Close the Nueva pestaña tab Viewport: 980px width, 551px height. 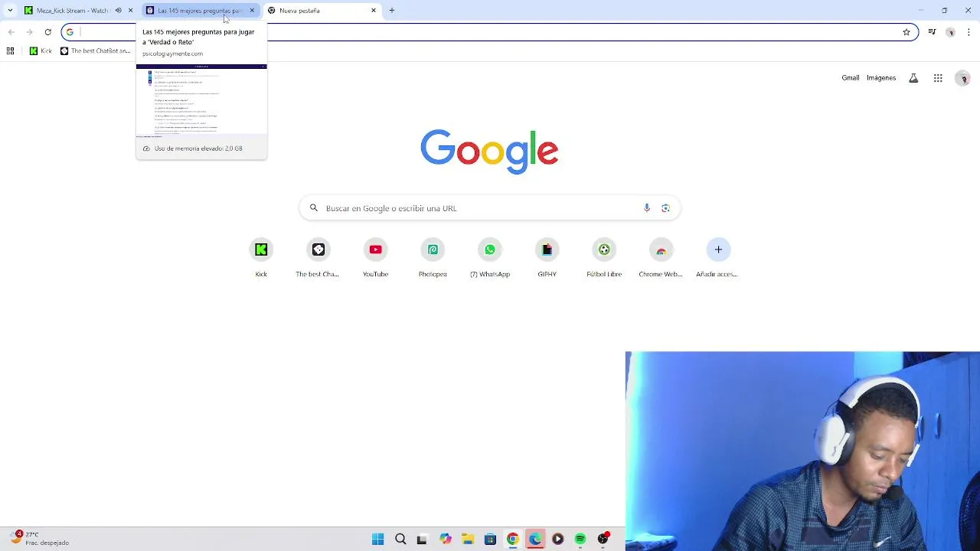[x=374, y=11]
